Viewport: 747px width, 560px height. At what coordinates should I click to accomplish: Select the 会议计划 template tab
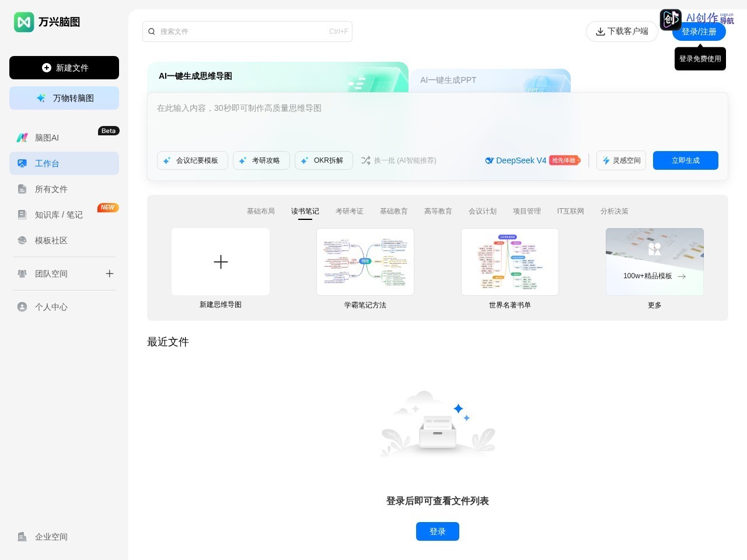pos(483,211)
